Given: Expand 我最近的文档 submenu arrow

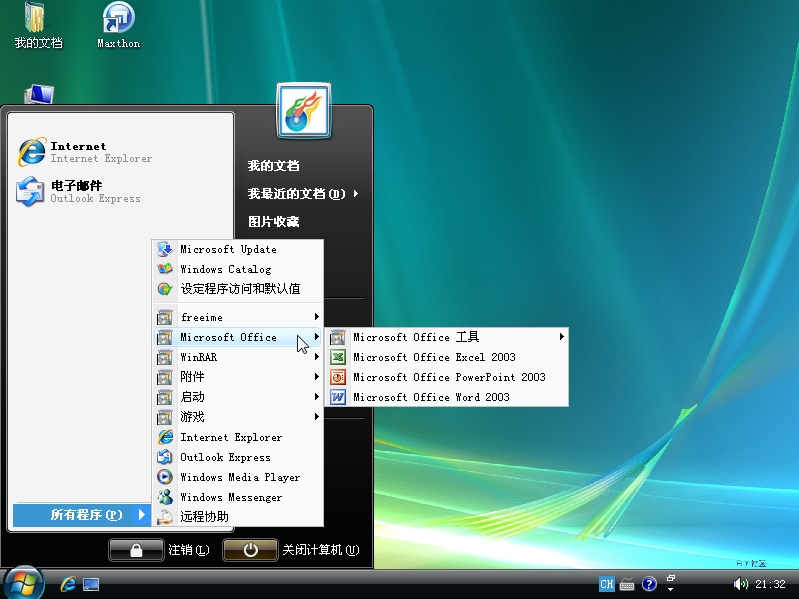Looking at the screenshot, I should click(355, 194).
